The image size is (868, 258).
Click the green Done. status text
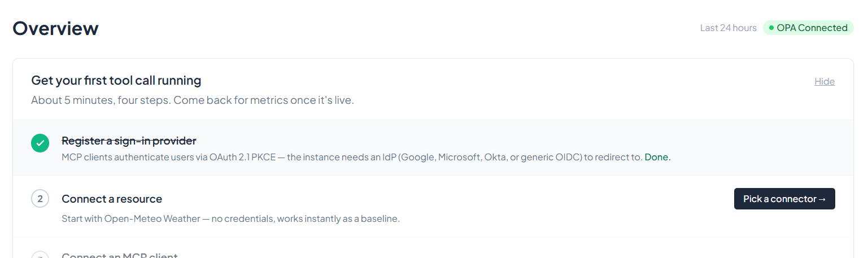pos(658,157)
